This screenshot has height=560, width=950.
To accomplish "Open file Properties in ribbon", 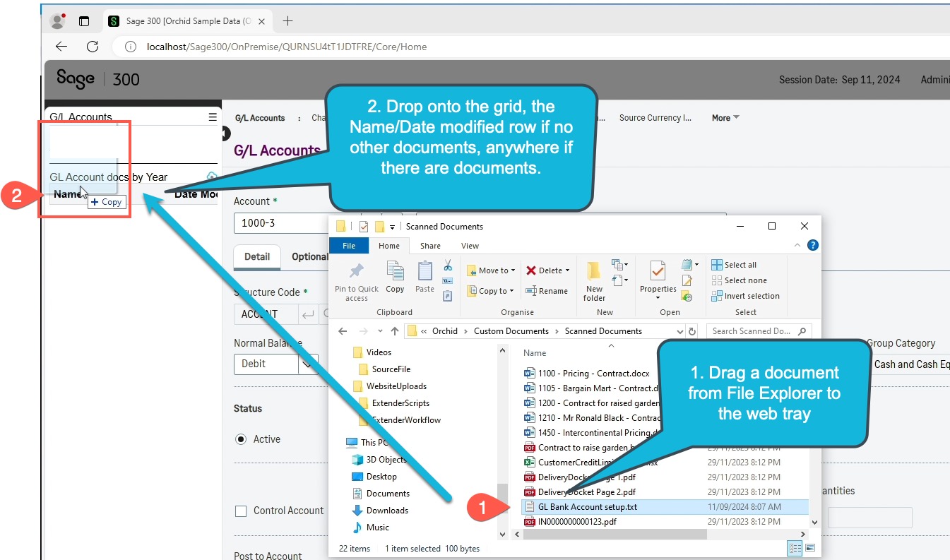I will tap(658, 279).
